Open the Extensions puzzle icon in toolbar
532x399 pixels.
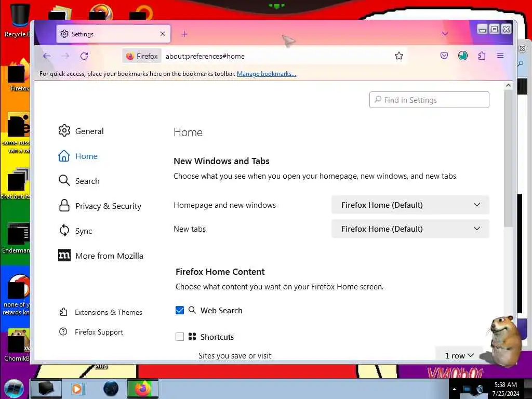point(482,56)
